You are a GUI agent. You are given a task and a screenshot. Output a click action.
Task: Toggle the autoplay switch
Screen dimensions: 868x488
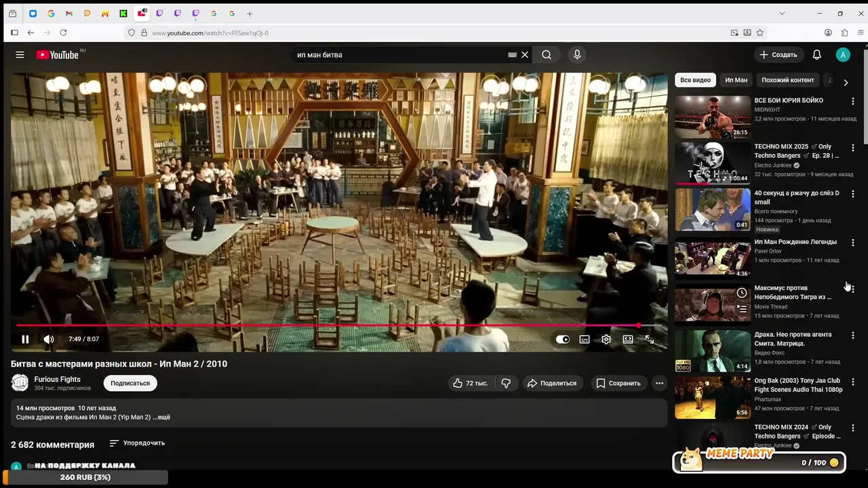click(x=563, y=340)
